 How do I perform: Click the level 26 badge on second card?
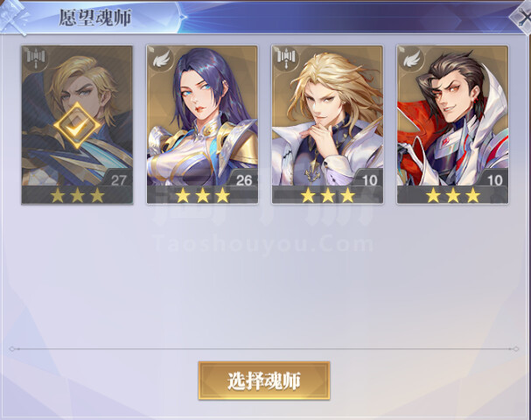(x=244, y=180)
